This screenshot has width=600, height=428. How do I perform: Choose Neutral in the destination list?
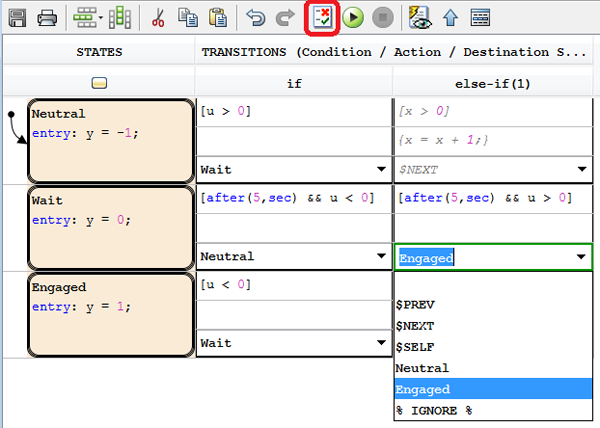point(422,368)
